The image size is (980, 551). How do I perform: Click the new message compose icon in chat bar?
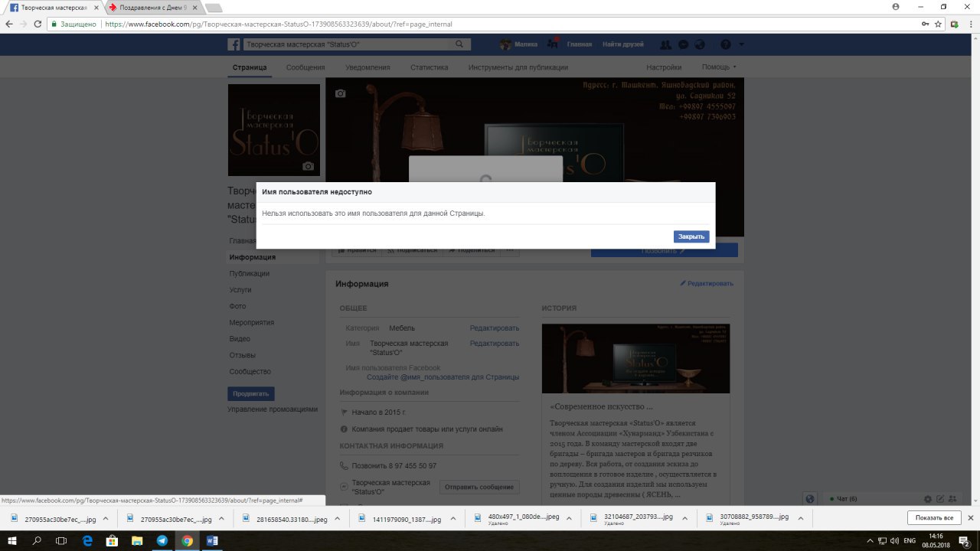point(941,499)
